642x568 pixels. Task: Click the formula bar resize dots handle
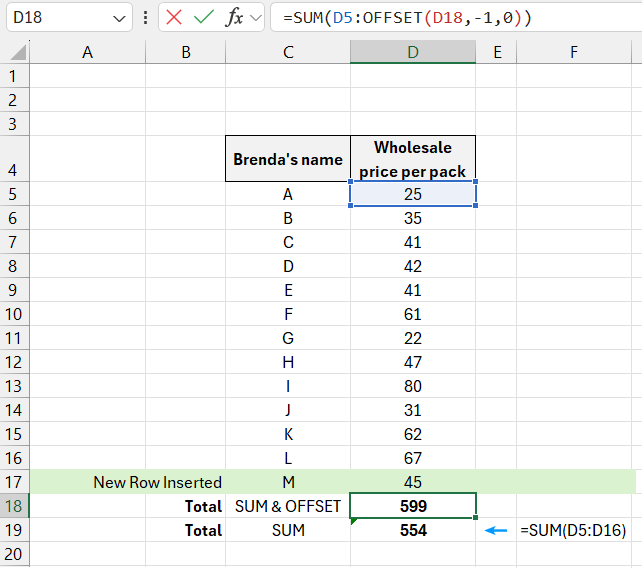(x=145, y=18)
